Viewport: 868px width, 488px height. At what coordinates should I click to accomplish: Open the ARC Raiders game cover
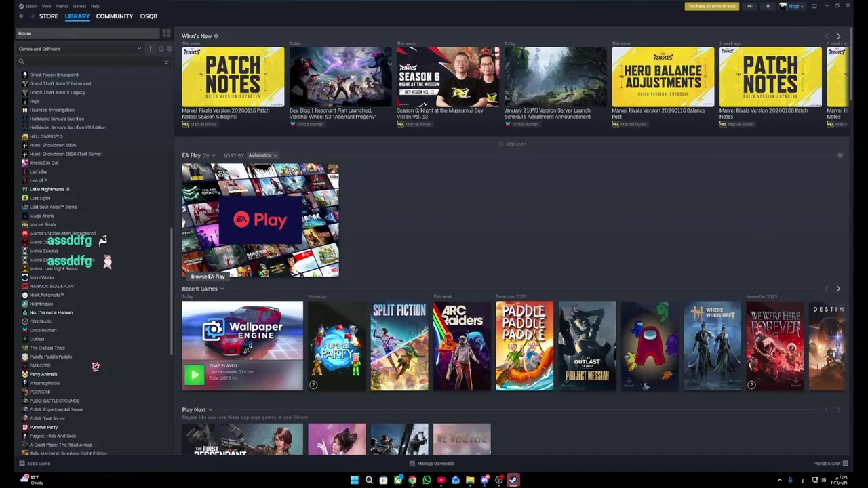pos(462,346)
